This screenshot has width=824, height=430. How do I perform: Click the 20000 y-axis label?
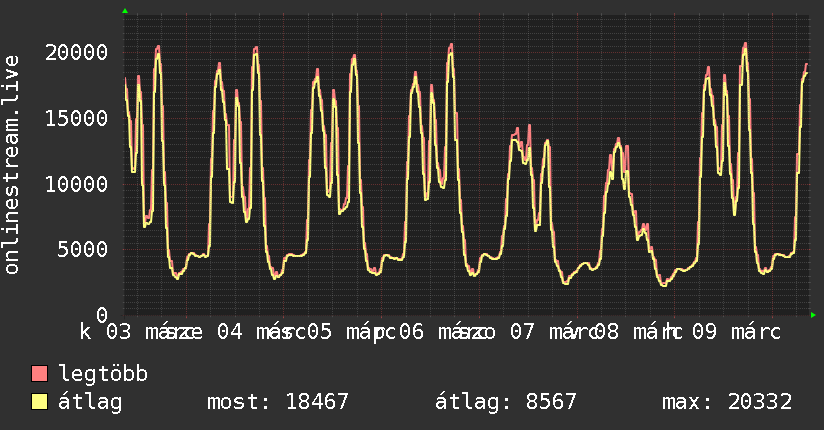[x=77, y=52]
